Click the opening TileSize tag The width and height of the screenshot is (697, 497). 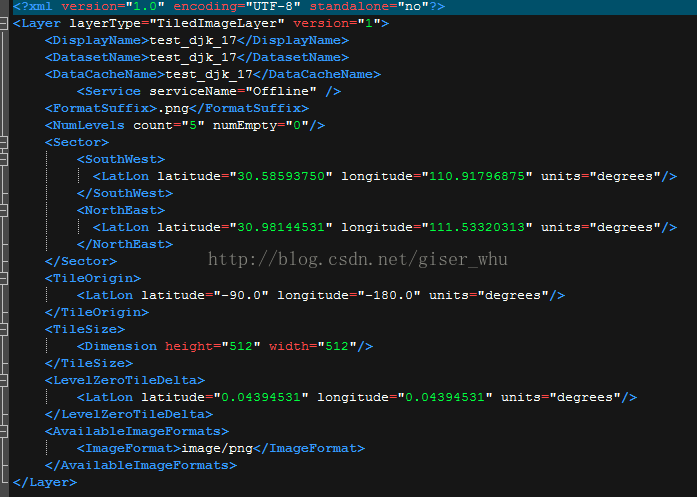pos(85,329)
